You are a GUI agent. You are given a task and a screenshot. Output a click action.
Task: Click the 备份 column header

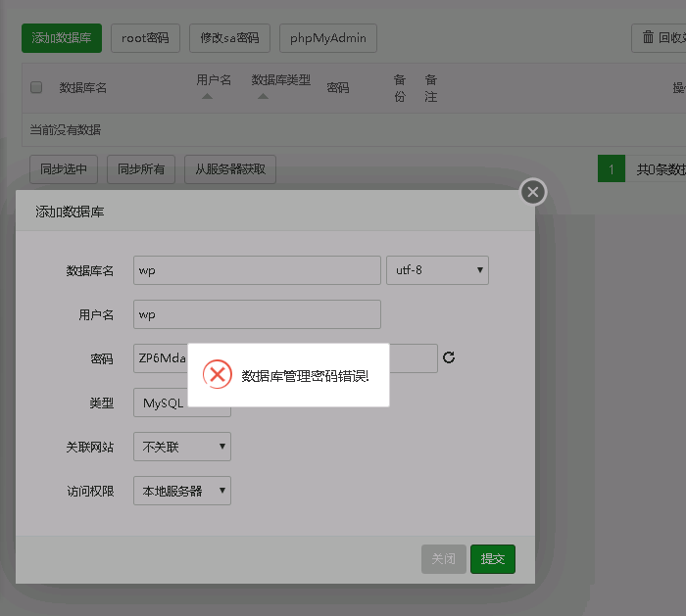pos(400,88)
